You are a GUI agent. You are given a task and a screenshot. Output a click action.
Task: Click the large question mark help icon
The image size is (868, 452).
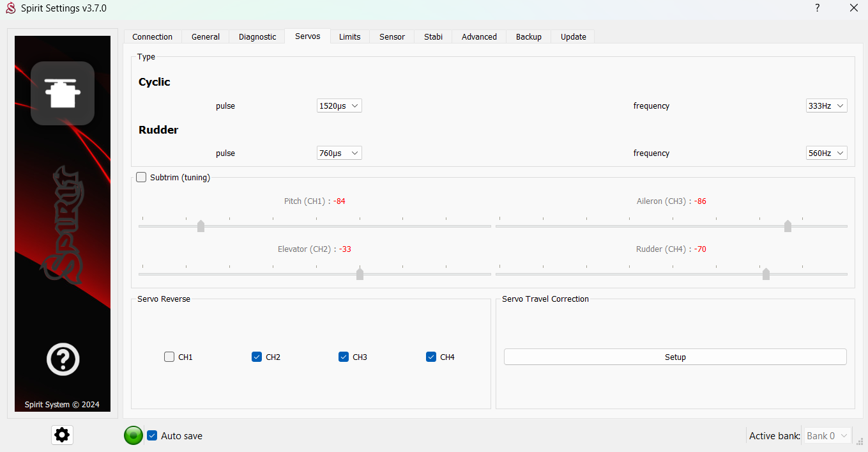click(63, 359)
